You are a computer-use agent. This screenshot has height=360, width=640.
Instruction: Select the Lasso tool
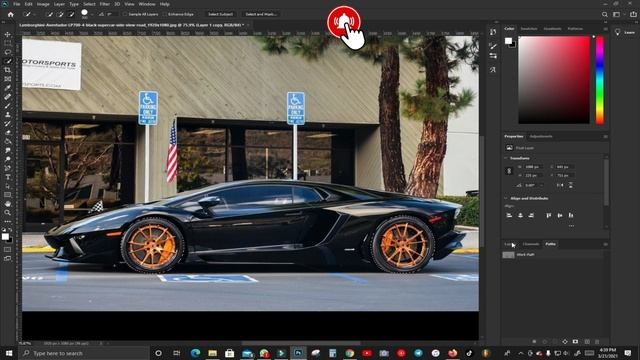(7, 52)
